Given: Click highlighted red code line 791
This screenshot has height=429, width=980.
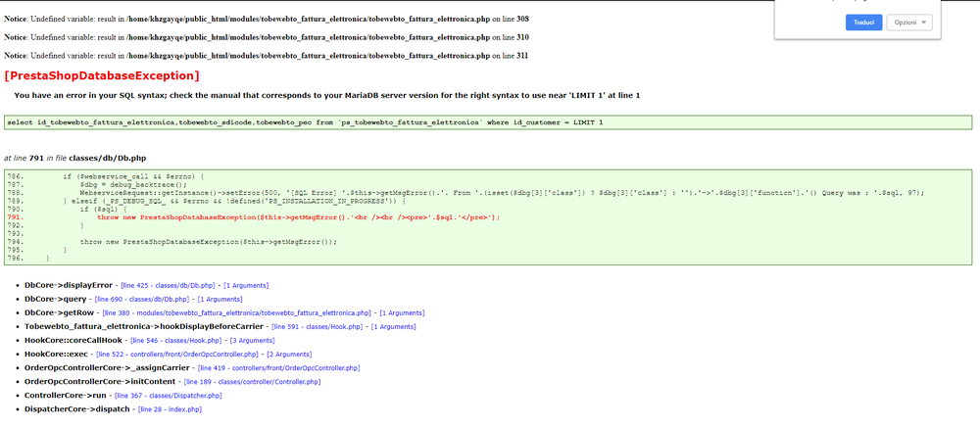Looking at the screenshot, I should [x=299, y=217].
